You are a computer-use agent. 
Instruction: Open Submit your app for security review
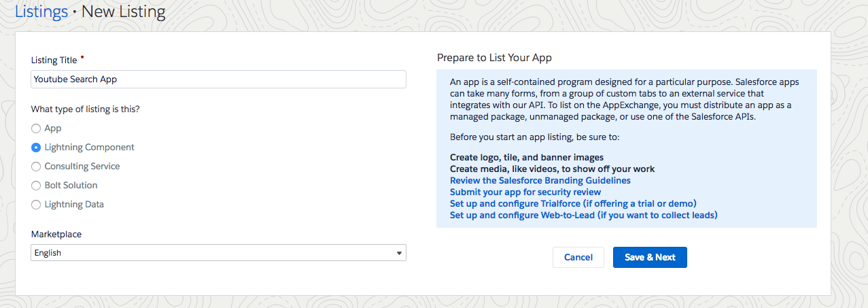click(525, 192)
